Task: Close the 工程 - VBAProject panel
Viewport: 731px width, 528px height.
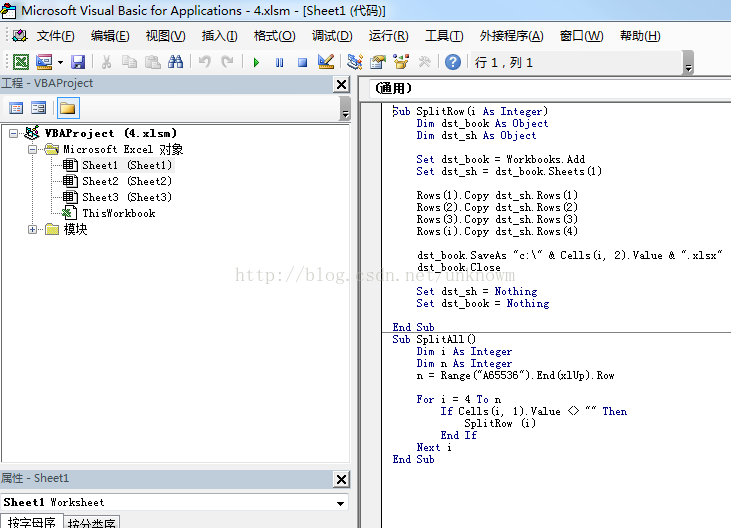Action: (x=341, y=84)
